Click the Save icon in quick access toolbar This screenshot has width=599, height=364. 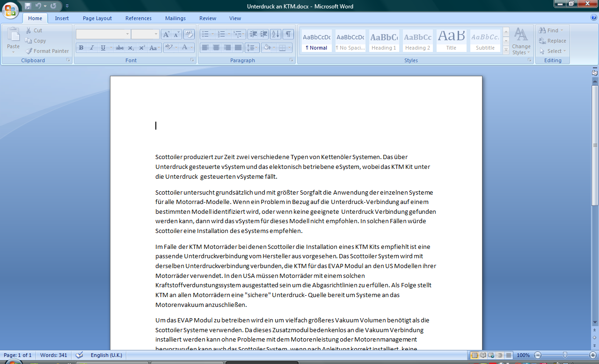pos(28,6)
